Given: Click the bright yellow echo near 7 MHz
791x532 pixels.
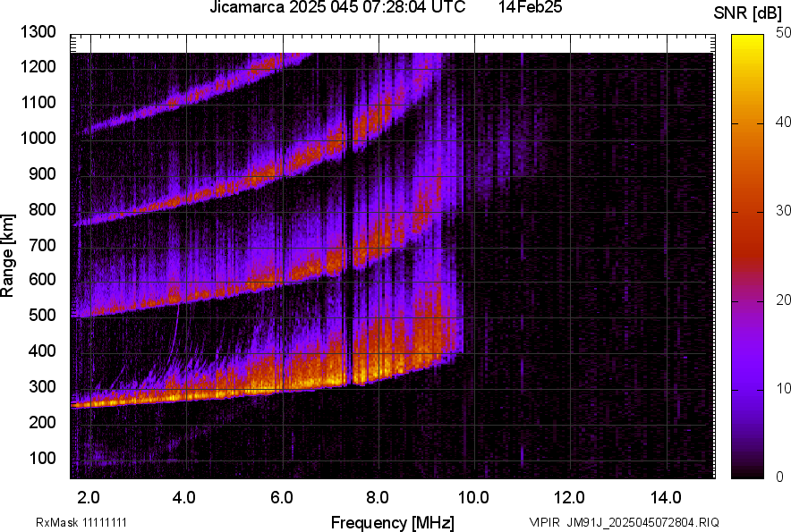Looking at the screenshot, I should pos(333,381).
